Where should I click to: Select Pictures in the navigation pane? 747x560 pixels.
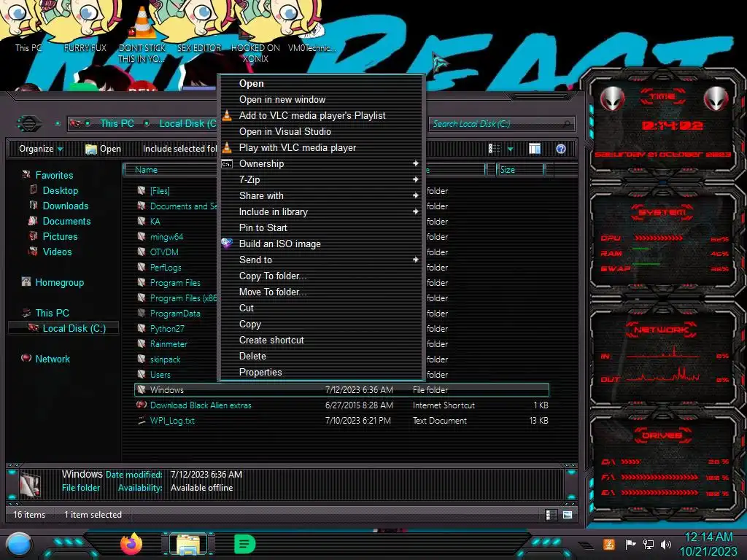(x=60, y=236)
